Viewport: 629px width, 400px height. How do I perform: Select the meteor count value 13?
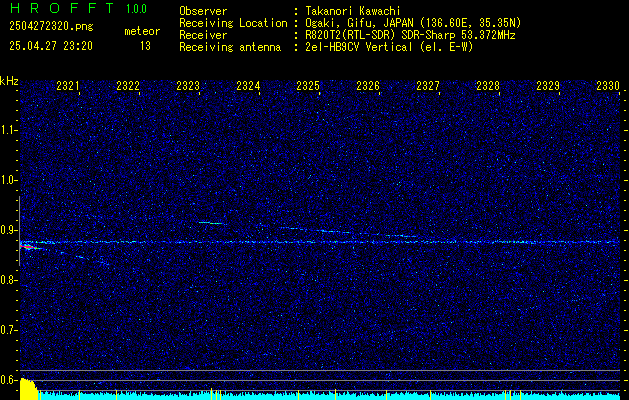click(x=145, y=46)
